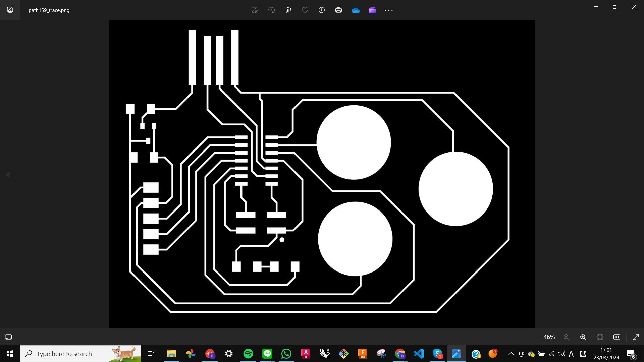This screenshot has width=644, height=362.
Task: Minimize the Photos window
Action: 596,7
